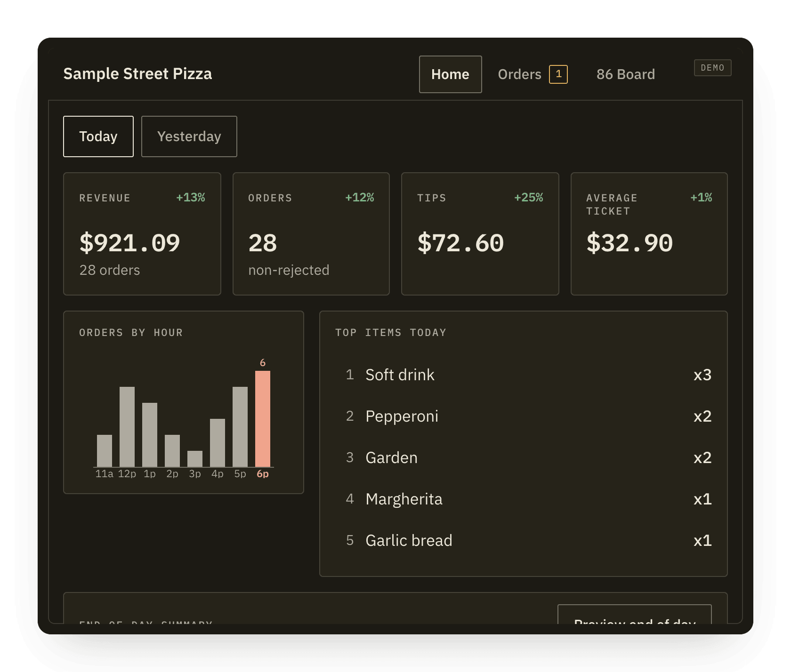The height and width of the screenshot is (672, 791).
Task: Click the DEMO badge
Action: 712,68
